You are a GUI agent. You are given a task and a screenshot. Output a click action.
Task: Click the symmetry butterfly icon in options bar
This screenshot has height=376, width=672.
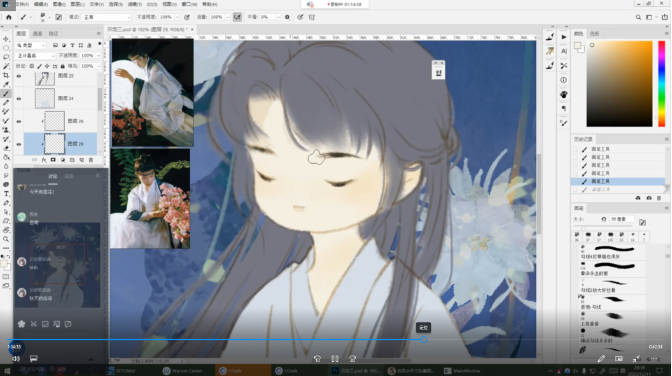(x=312, y=17)
